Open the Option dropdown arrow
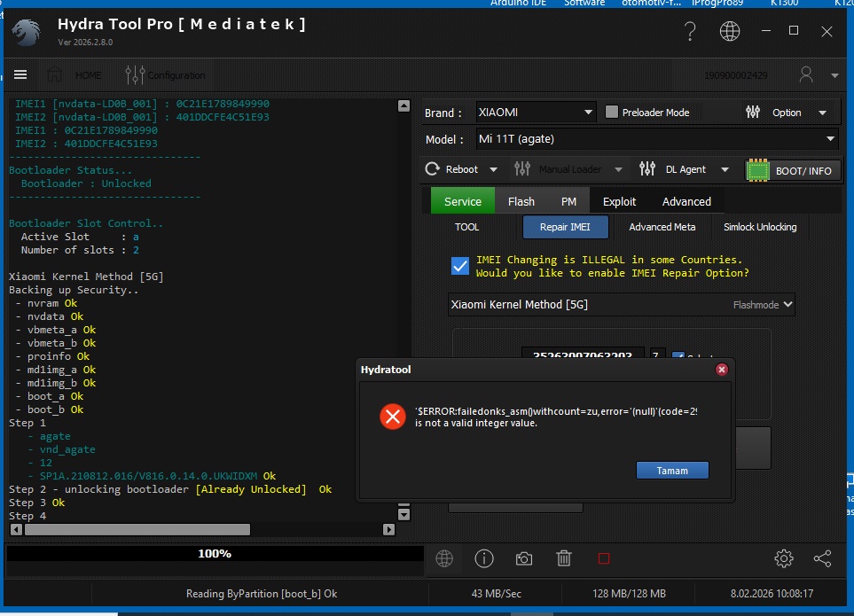The height and width of the screenshot is (616, 854). [x=822, y=113]
